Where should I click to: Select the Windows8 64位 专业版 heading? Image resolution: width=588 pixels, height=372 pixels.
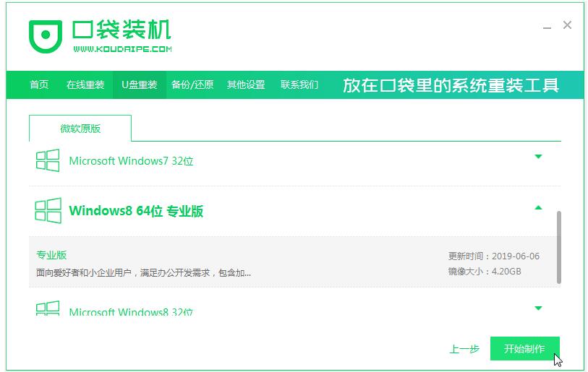[x=136, y=211]
